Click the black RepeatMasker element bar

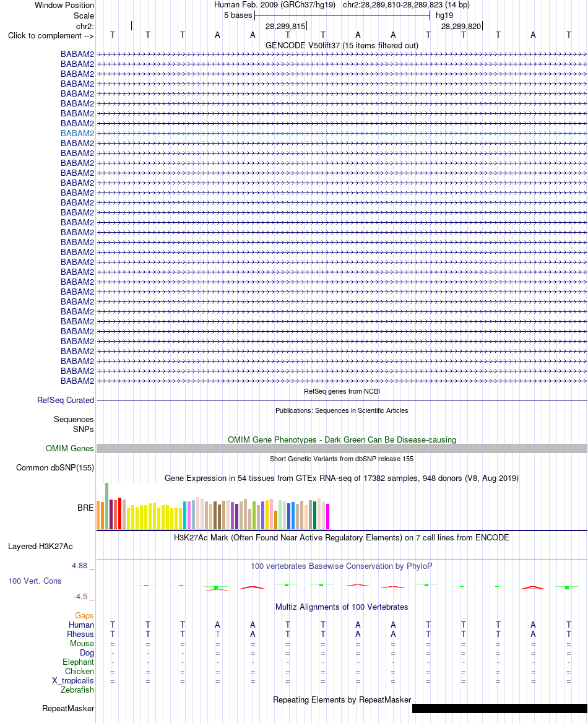click(499, 708)
